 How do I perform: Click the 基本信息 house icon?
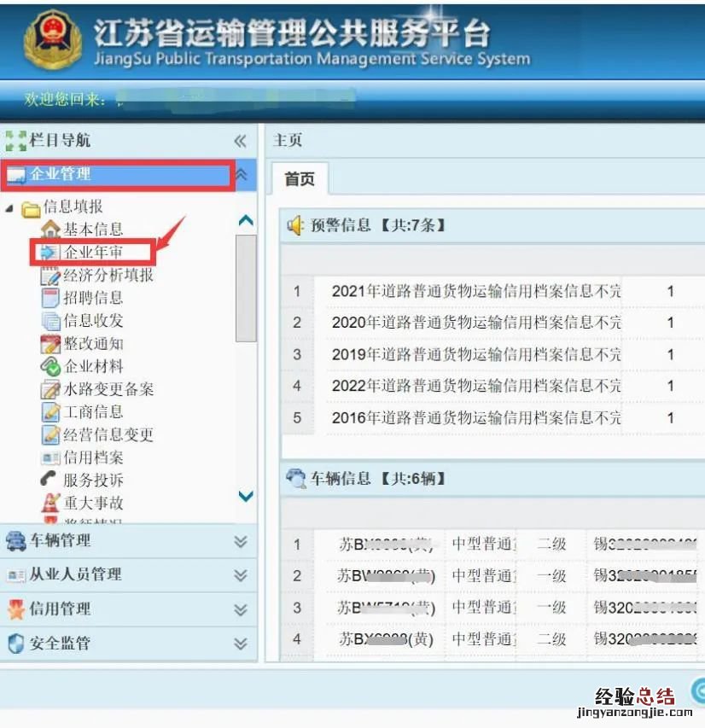coord(50,230)
